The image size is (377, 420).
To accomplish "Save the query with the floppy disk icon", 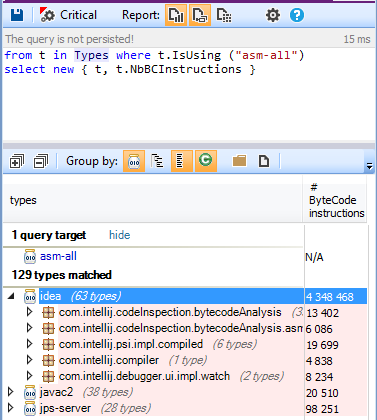I will 17,15.
